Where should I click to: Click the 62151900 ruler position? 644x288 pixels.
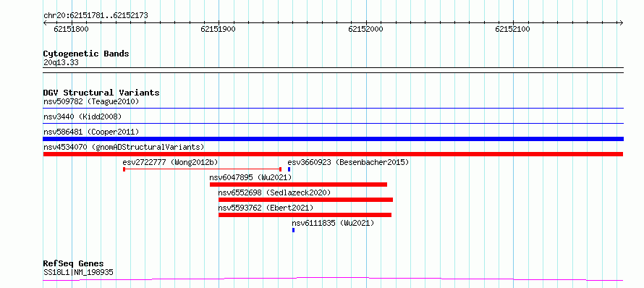tap(218, 29)
